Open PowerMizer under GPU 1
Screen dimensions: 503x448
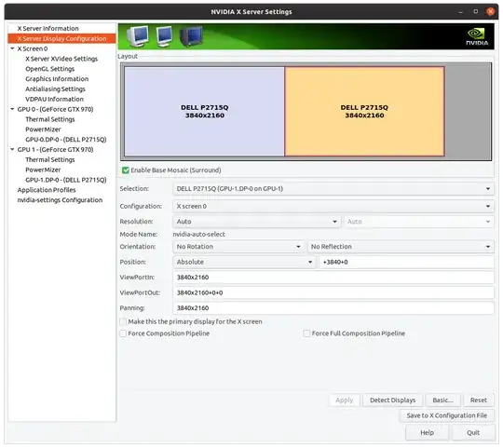[43, 170]
